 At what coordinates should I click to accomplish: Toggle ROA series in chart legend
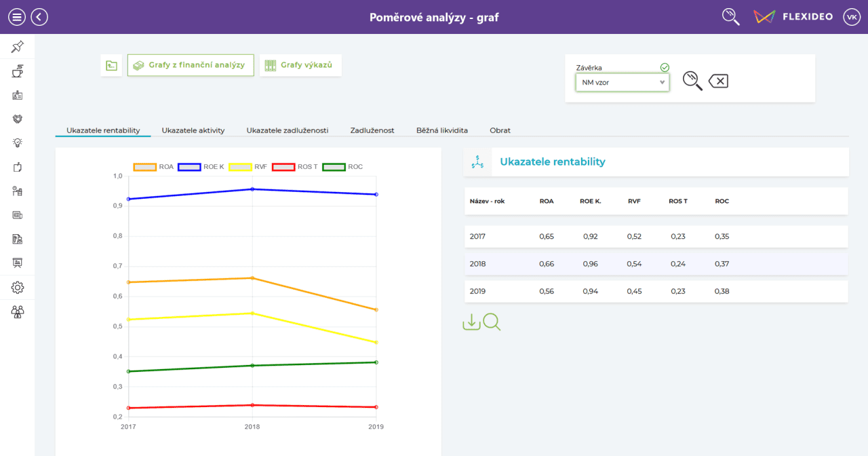[x=153, y=166]
